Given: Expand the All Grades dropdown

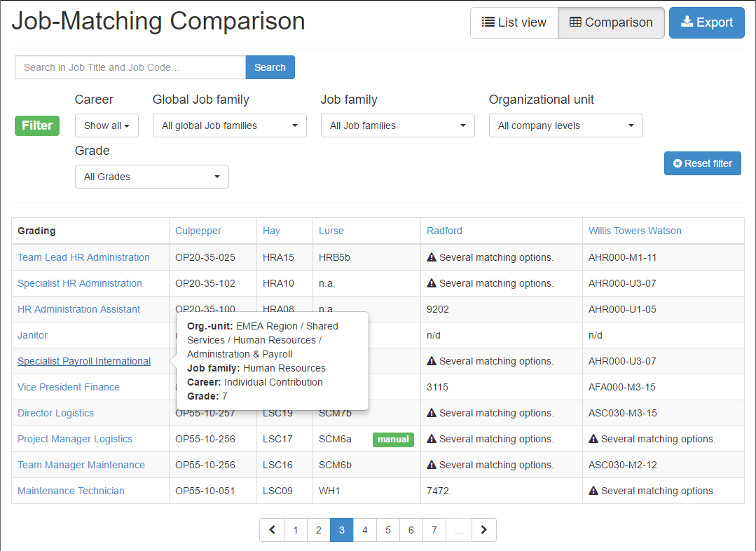Looking at the screenshot, I should [152, 177].
